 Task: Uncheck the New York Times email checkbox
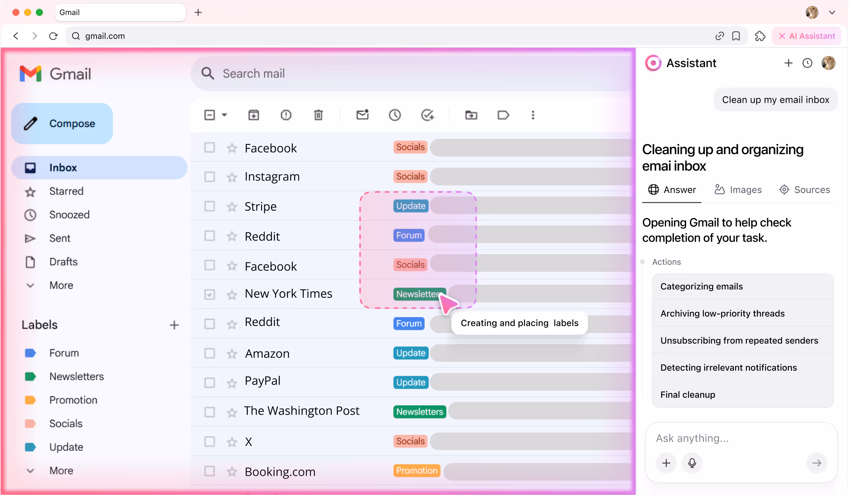210,295
